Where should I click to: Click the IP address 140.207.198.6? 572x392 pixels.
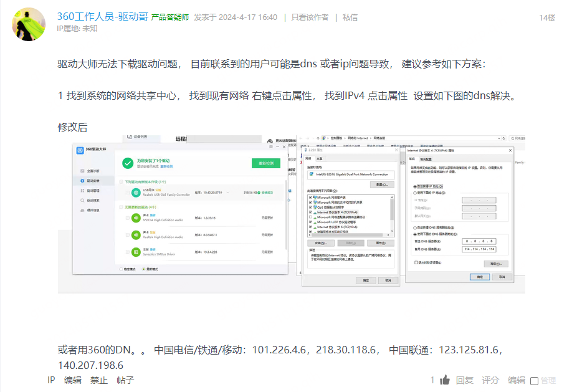tap(90, 365)
